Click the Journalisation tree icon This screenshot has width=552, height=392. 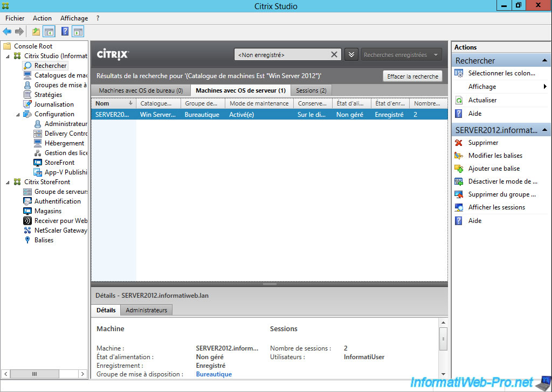[27, 104]
